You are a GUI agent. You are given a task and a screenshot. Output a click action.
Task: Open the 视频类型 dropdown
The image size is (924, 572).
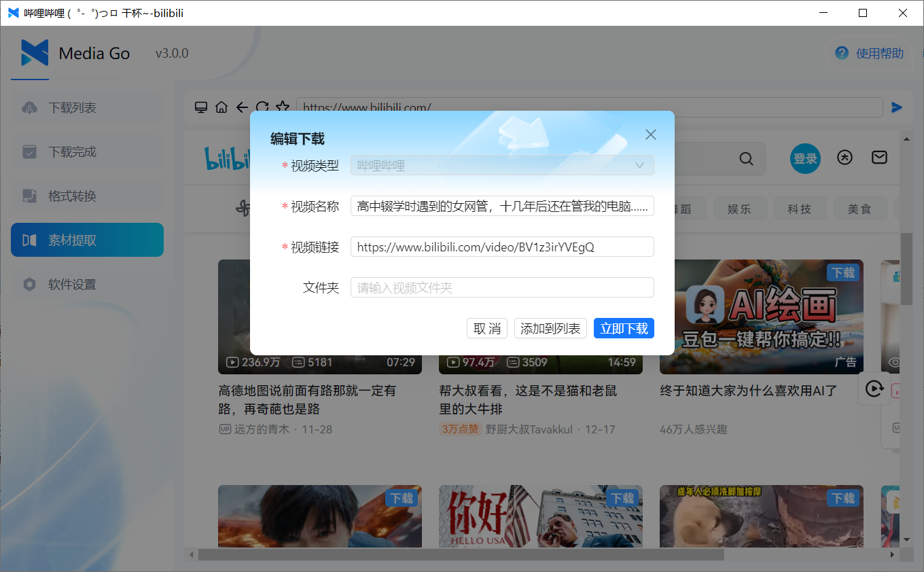pos(502,165)
